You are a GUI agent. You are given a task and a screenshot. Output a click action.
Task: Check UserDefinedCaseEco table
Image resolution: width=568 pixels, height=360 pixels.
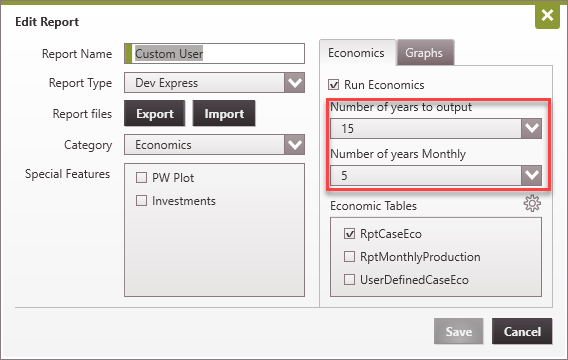click(349, 279)
